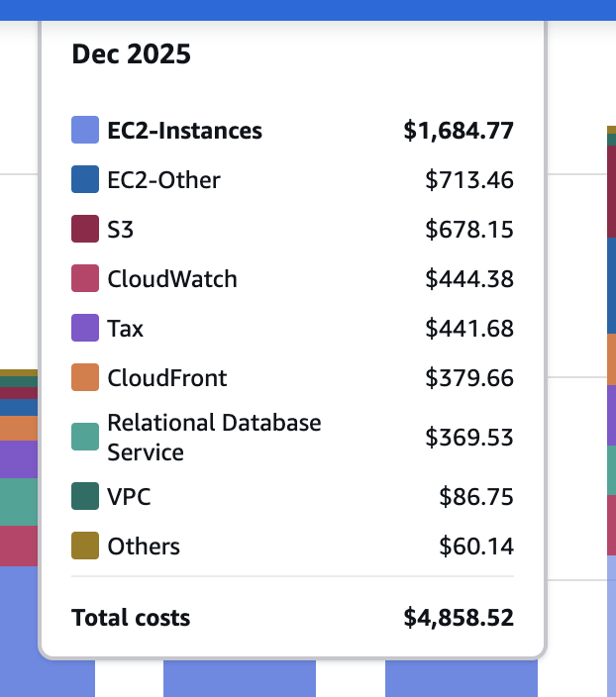This screenshot has height=697, width=616.
Task: Click the CloudFront orange color swatch
Action: point(85,377)
